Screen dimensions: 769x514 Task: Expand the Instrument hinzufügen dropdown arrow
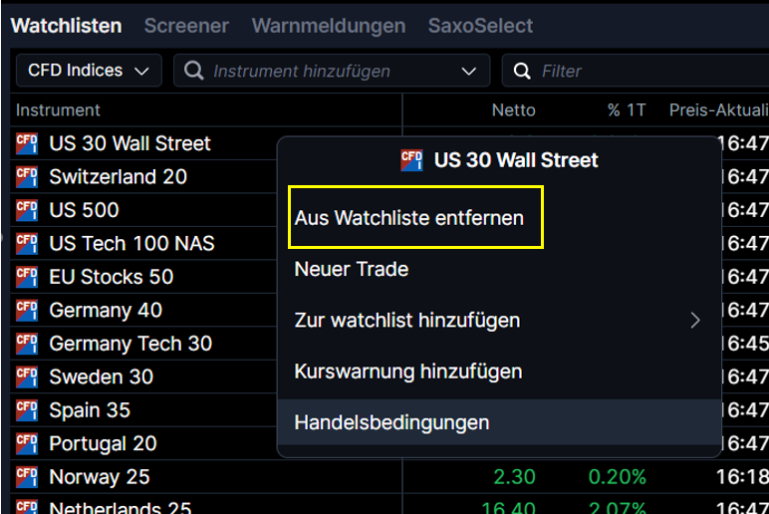(x=469, y=71)
